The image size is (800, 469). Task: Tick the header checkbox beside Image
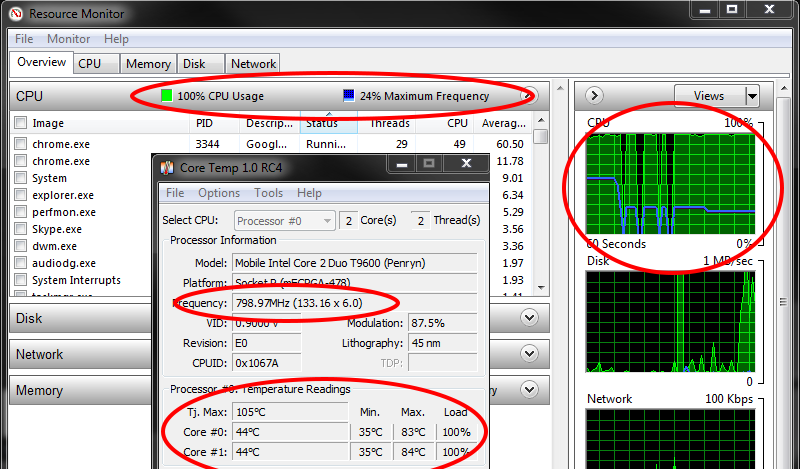(20, 123)
